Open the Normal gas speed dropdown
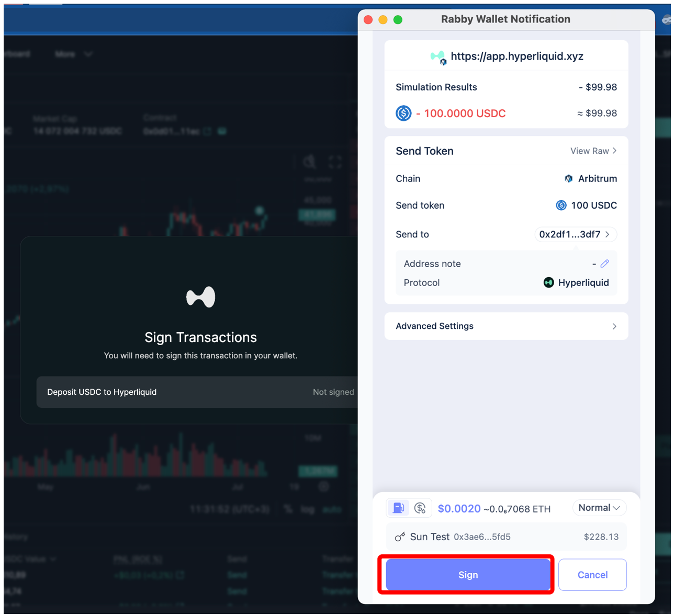 pyautogui.click(x=599, y=508)
